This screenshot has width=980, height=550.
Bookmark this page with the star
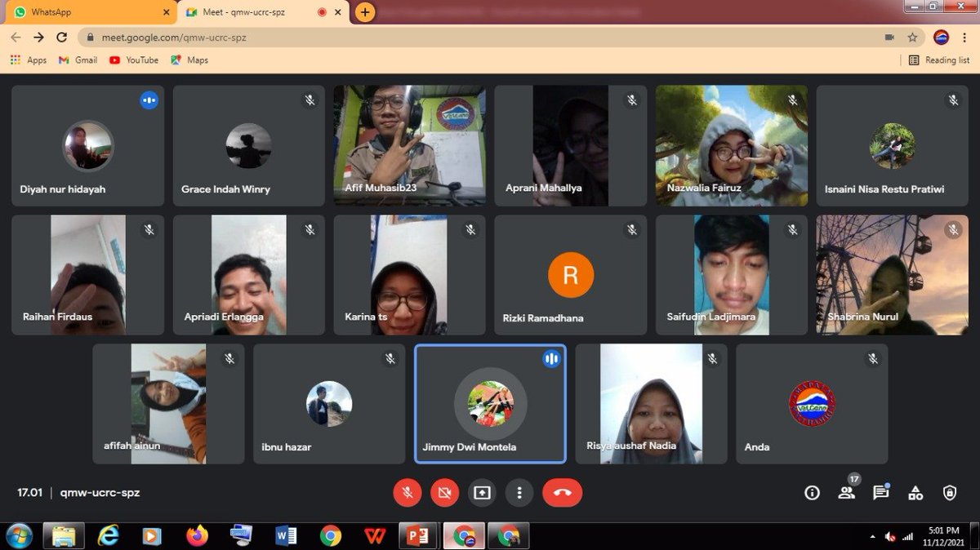pyautogui.click(x=912, y=38)
